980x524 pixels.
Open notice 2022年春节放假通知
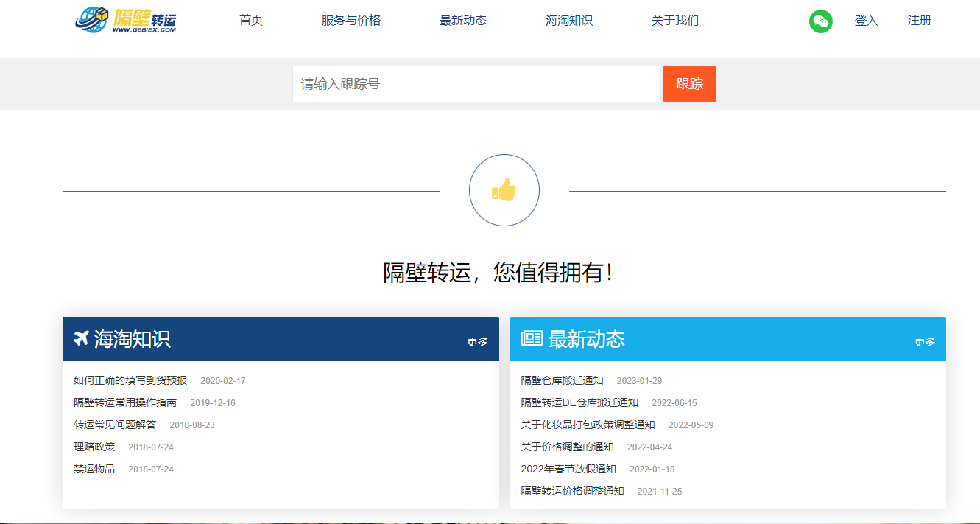568,469
